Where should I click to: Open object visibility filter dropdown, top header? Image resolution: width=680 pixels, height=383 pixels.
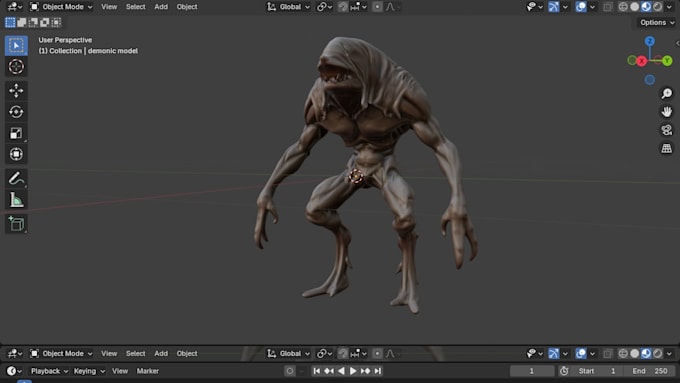(534, 7)
